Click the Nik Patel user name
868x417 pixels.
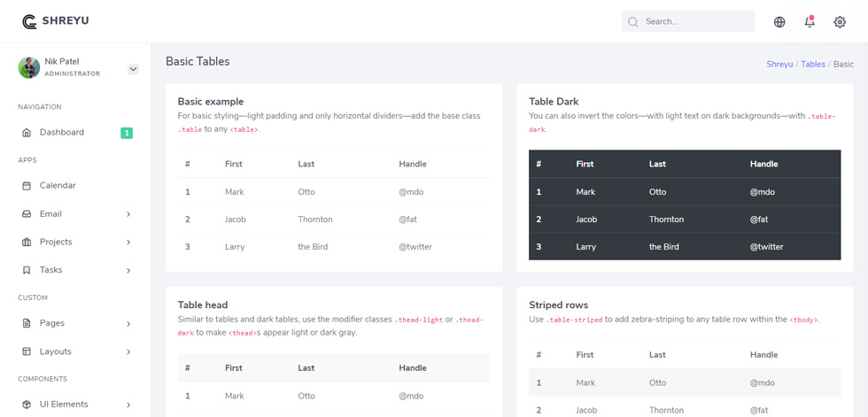click(x=62, y=61)
